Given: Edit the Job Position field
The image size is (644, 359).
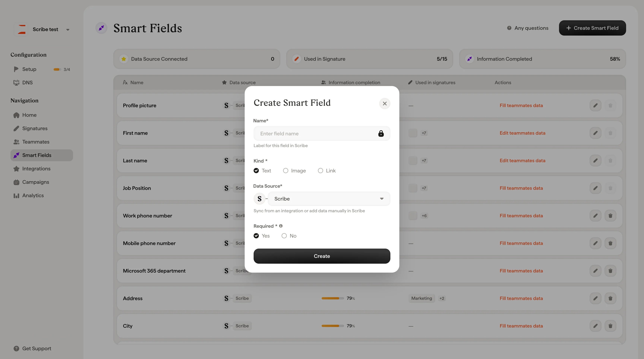Looking at the screenshot, I should pos(595,188).
